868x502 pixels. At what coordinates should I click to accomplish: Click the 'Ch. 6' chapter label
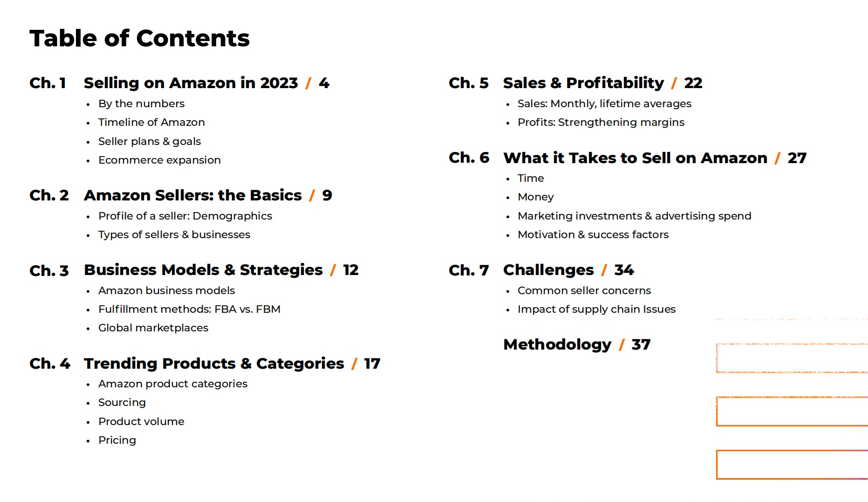469,158
